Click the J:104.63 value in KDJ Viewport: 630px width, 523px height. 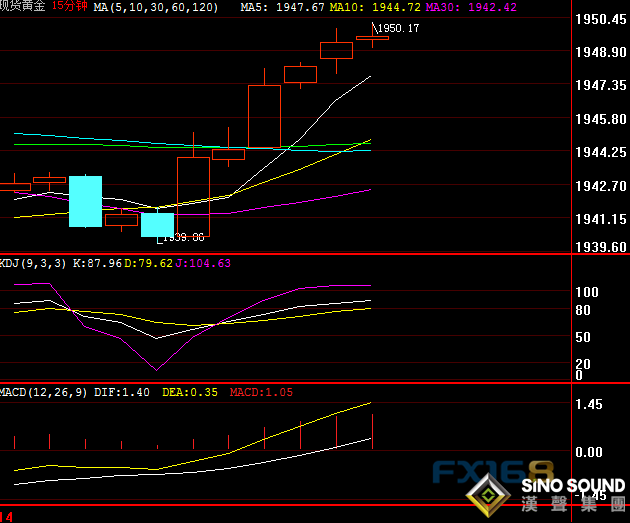click(x=202, y=263)
